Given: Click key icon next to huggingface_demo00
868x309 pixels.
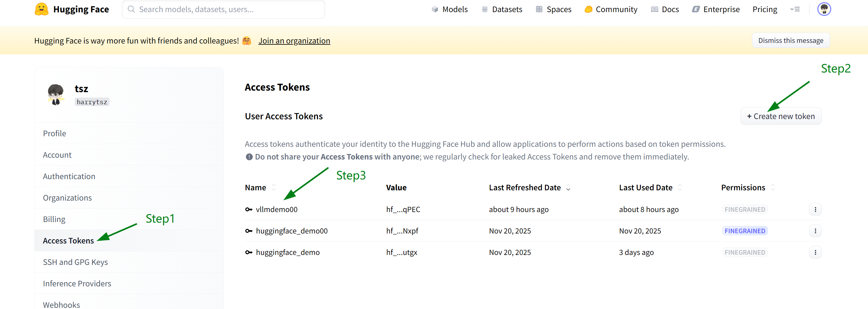Looking at the screenshot, I should (x=249, y=231).
